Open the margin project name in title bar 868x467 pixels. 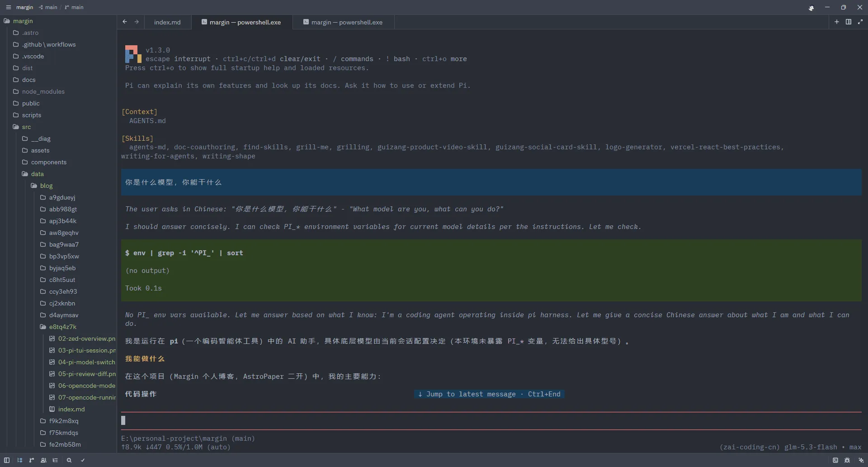24,7
